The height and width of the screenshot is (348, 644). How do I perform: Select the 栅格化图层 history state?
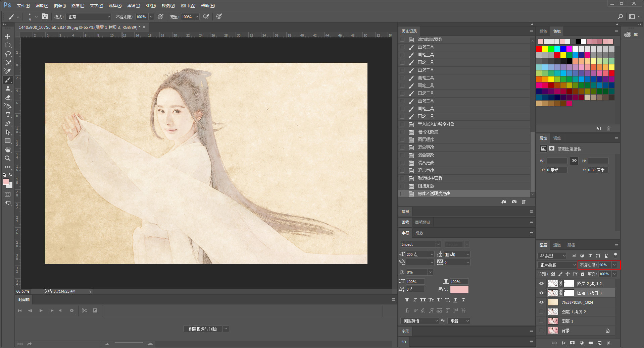[465, 132]
